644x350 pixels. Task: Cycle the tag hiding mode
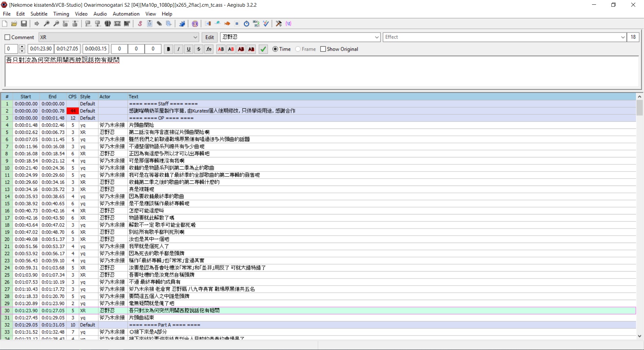coord(288,23)
